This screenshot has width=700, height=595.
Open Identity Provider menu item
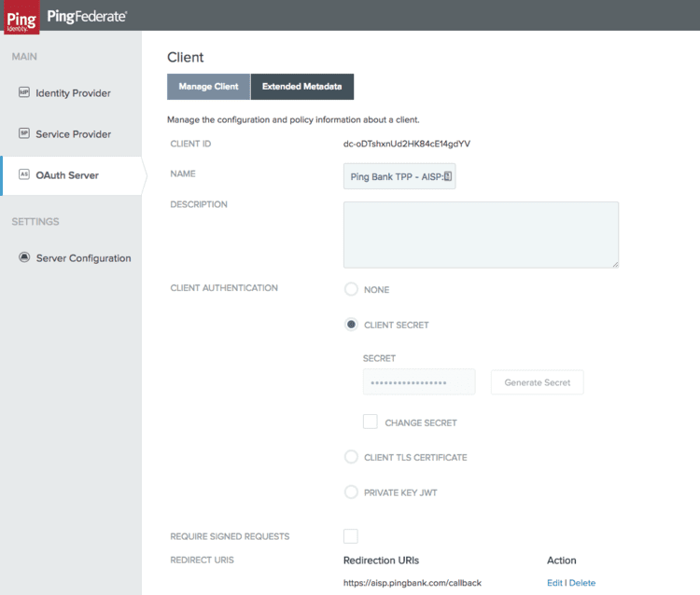click(72, 92)
